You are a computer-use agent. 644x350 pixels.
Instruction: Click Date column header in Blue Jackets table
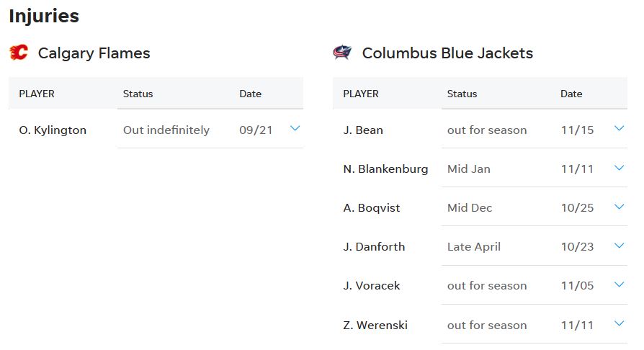click(x=571, y=94)
